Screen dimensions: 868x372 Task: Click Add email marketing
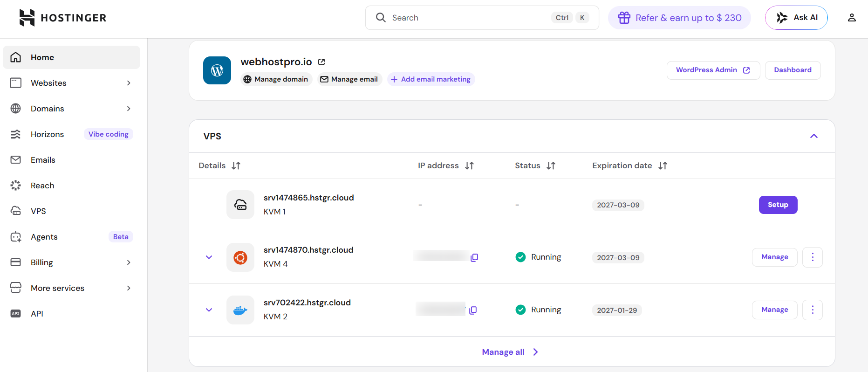click(431, 79)
